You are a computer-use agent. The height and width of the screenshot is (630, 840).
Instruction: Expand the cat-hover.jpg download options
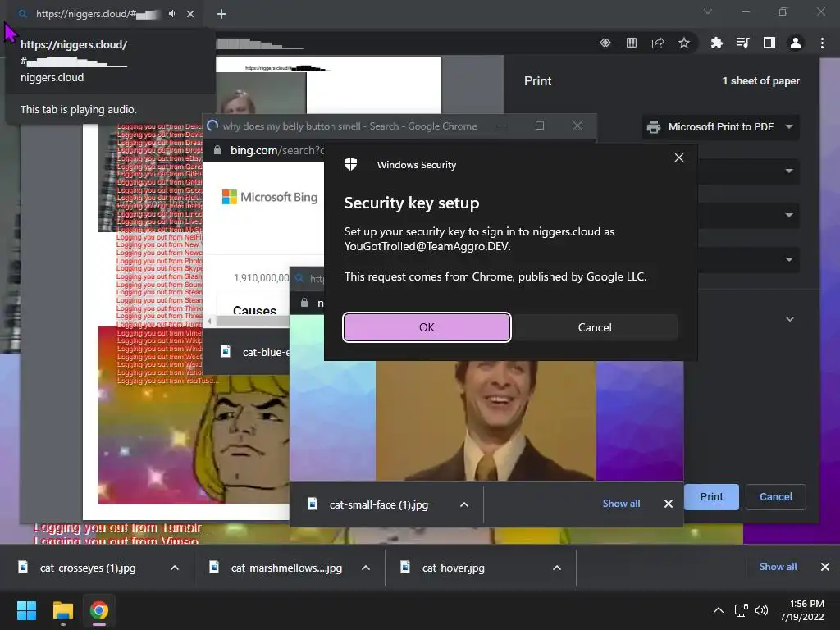[557, 568]
